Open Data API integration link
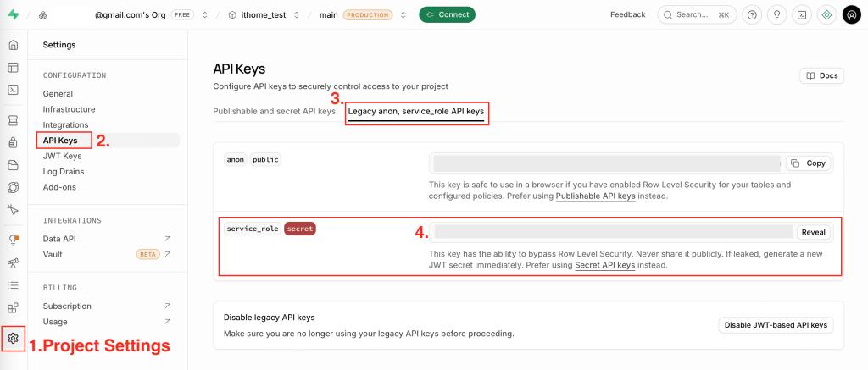 tap(59, 239)
